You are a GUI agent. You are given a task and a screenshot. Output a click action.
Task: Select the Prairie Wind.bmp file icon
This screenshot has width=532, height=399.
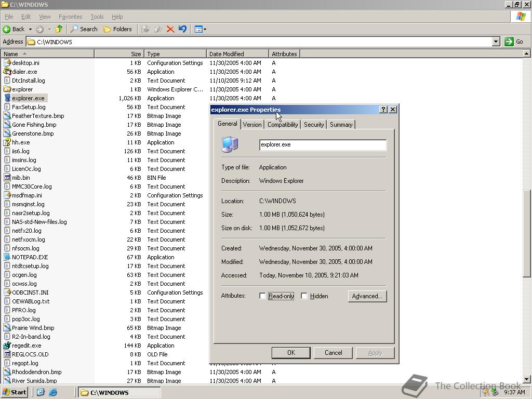coord(7,328)
